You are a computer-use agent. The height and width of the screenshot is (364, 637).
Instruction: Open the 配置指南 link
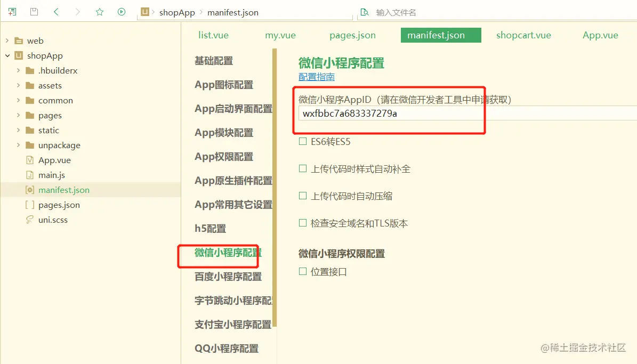point(317,77)
